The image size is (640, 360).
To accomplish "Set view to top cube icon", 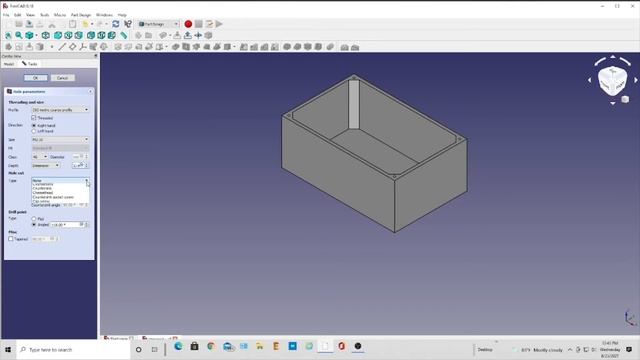I will click(69, 36).
